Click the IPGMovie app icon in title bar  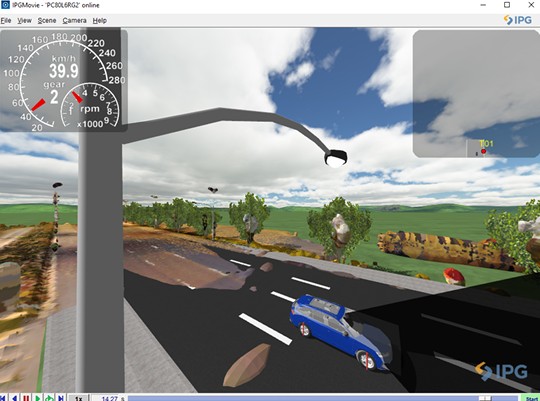pos(5,5)
